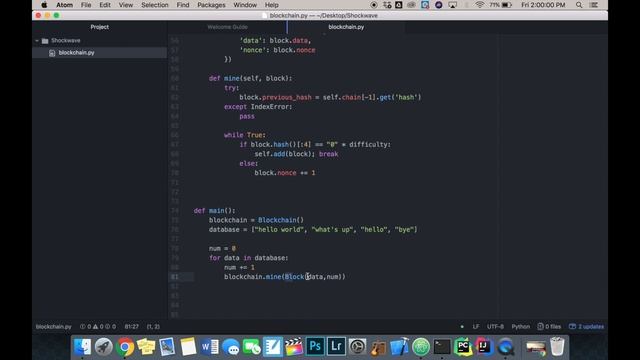The image size is (640, 360).
Task: Open Xcode from the dock
Action: coord(400,347)
